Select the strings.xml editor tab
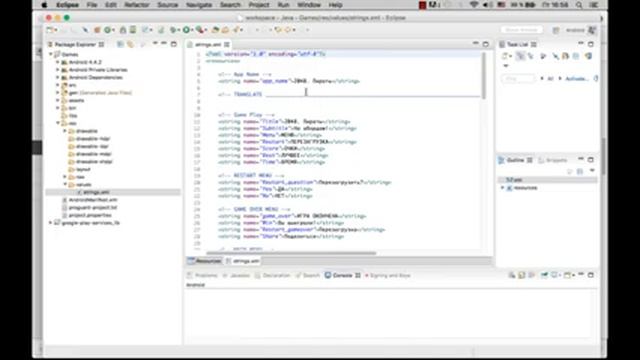The height and width of the screenshot is (360, 640). coord(208,44)
